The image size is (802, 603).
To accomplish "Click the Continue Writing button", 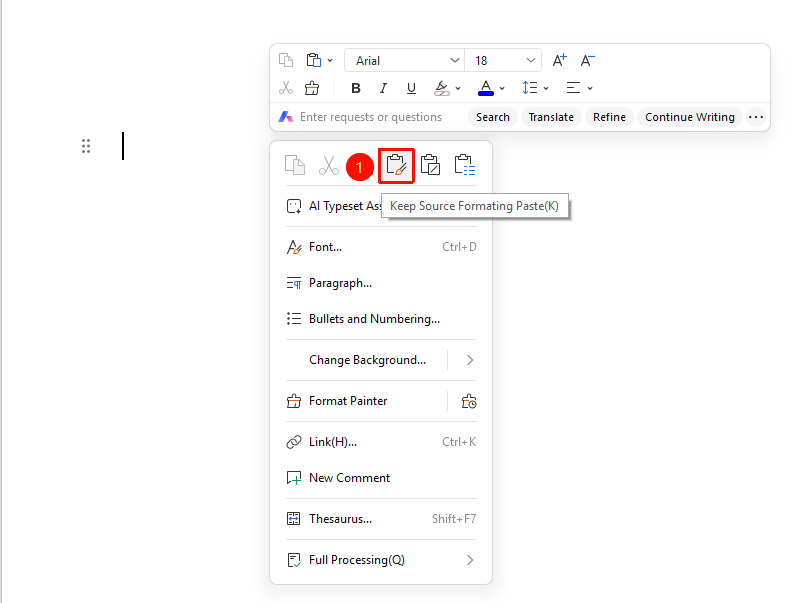I will 689,117.
